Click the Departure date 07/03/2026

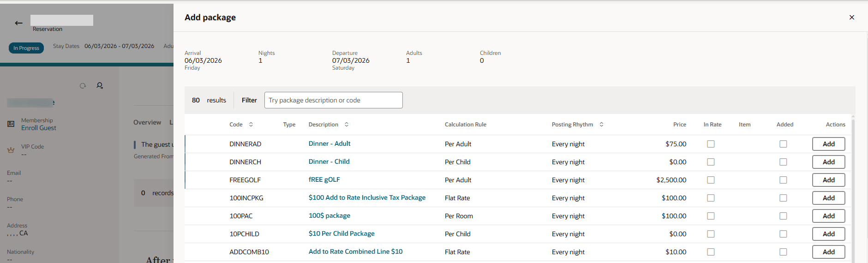point(351,60)
